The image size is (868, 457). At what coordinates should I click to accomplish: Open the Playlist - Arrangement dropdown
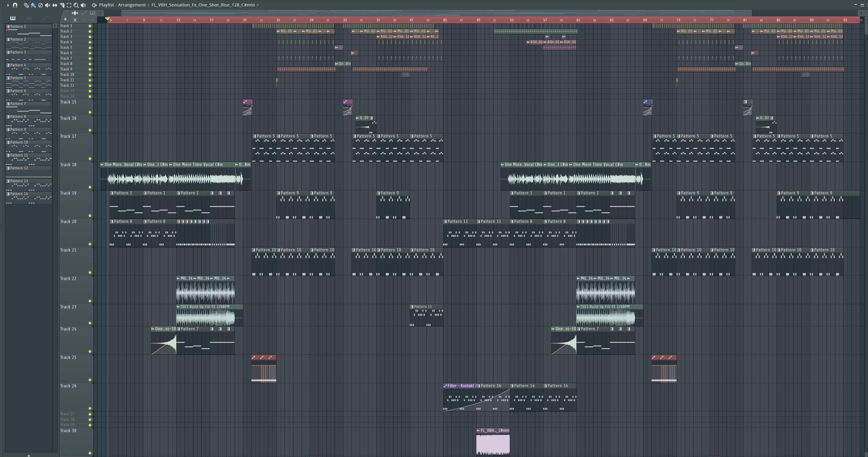point(122,5)
